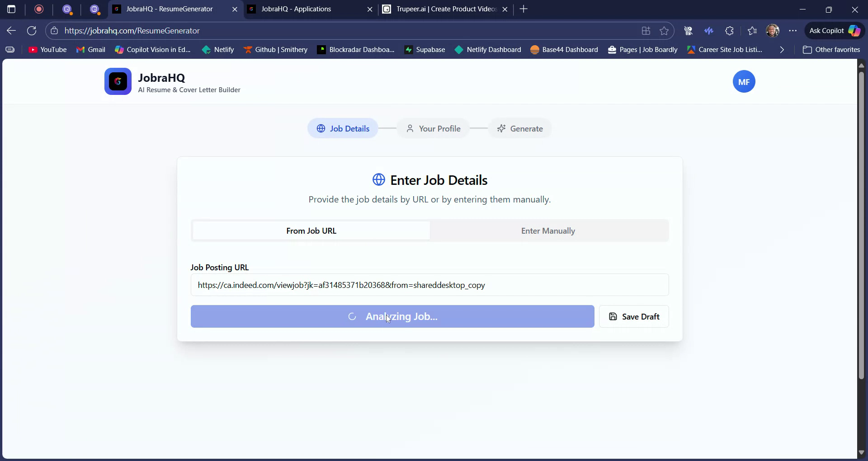Select the From Job URL option
This screenshot has width=868, height=461.
[x=311, y=230]
